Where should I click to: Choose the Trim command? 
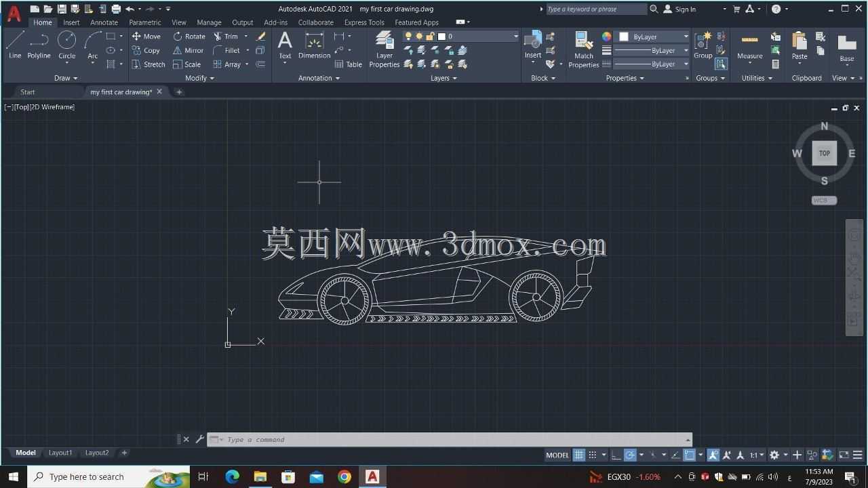point(226,37)
